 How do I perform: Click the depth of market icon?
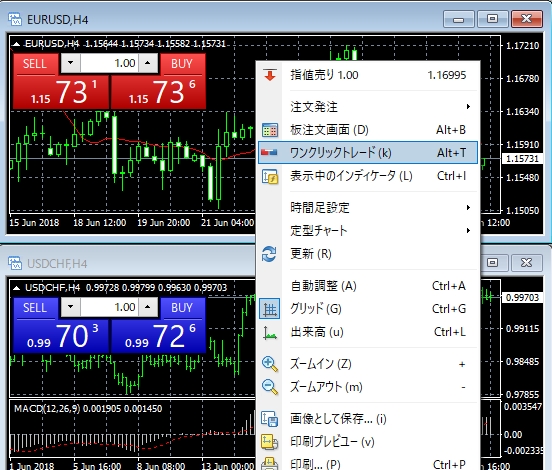[270, 130]
